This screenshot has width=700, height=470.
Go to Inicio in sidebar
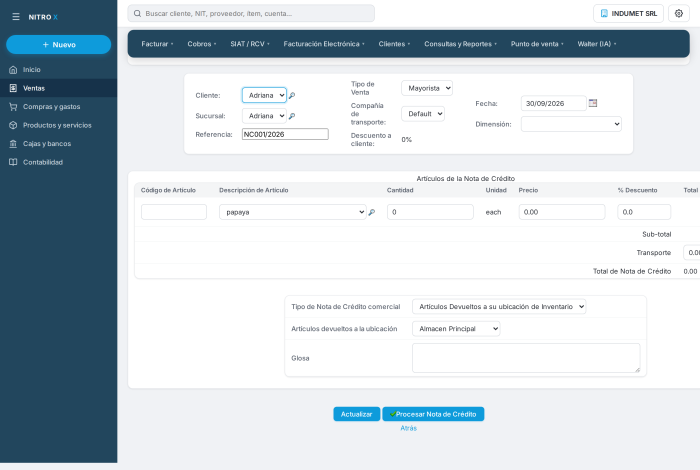[58, 70]
